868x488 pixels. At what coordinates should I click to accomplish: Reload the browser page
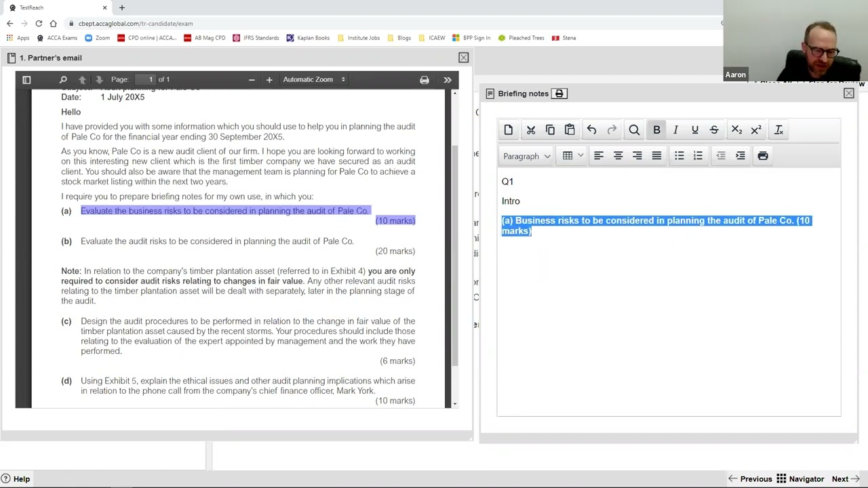pyautogui.click(x=39, y=24)
